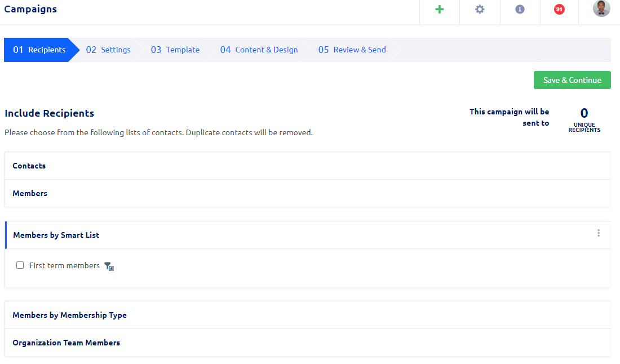Check the First term members checkbox
Image resolution: width=620 pixels, height=364 pixels.
pyautogui.click(x=20, y=265)
